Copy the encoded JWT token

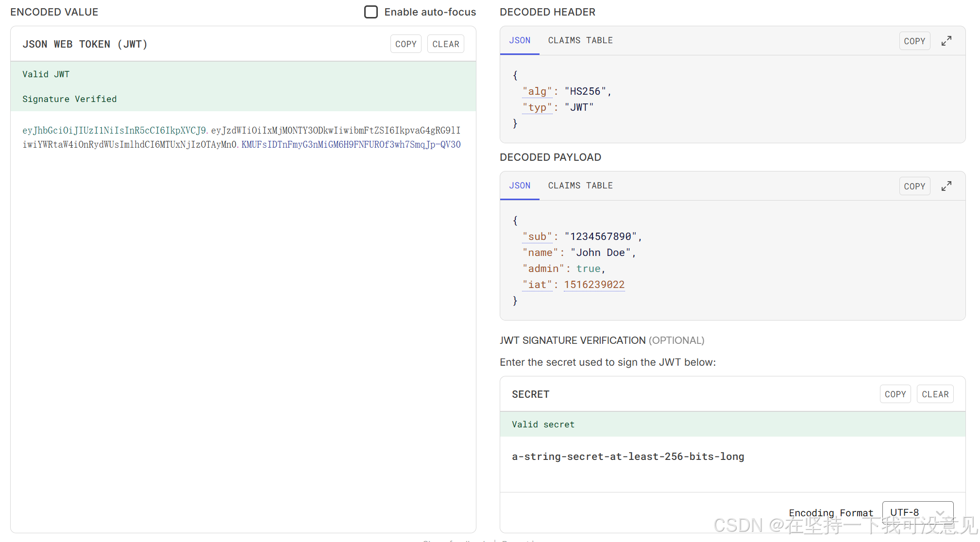point(406,44)
